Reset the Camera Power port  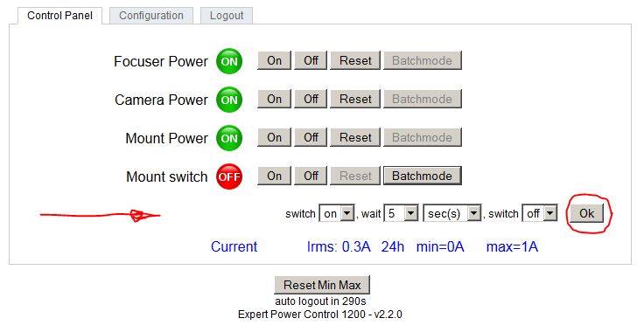[355, 100]
